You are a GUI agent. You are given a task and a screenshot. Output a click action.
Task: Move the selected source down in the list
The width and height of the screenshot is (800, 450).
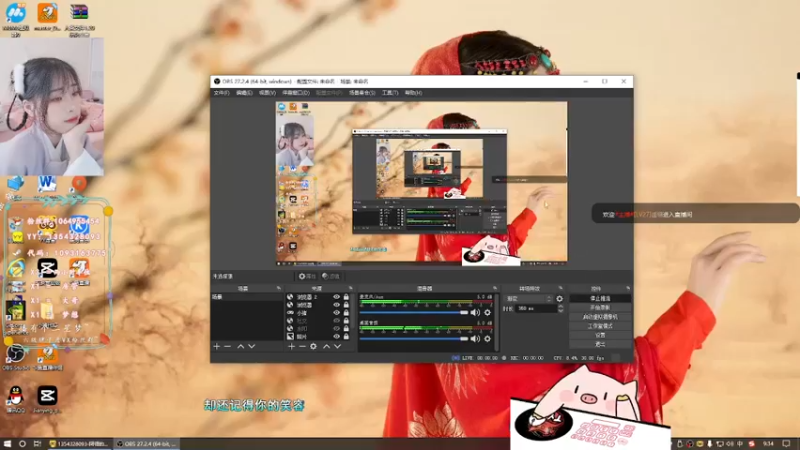[x=337, y=346]
